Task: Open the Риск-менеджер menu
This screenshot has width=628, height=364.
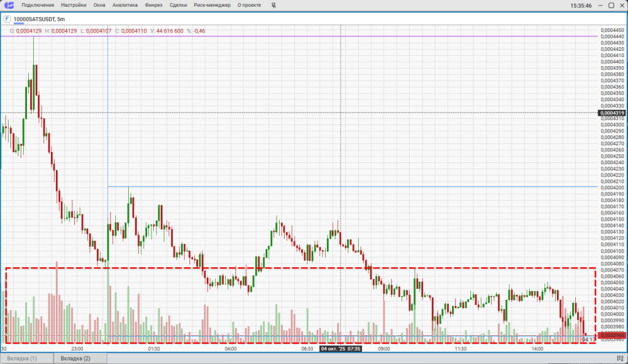Action: [212, 5]
